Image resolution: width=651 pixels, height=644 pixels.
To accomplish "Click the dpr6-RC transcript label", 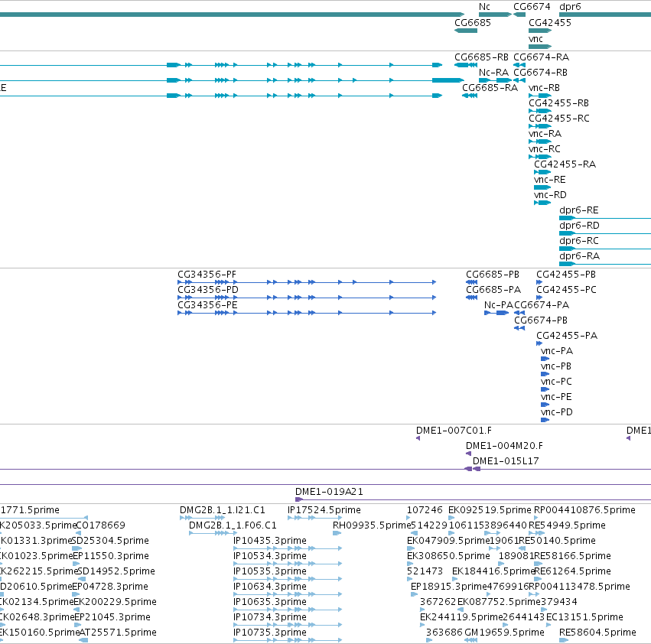I will [x=579, y=241].
